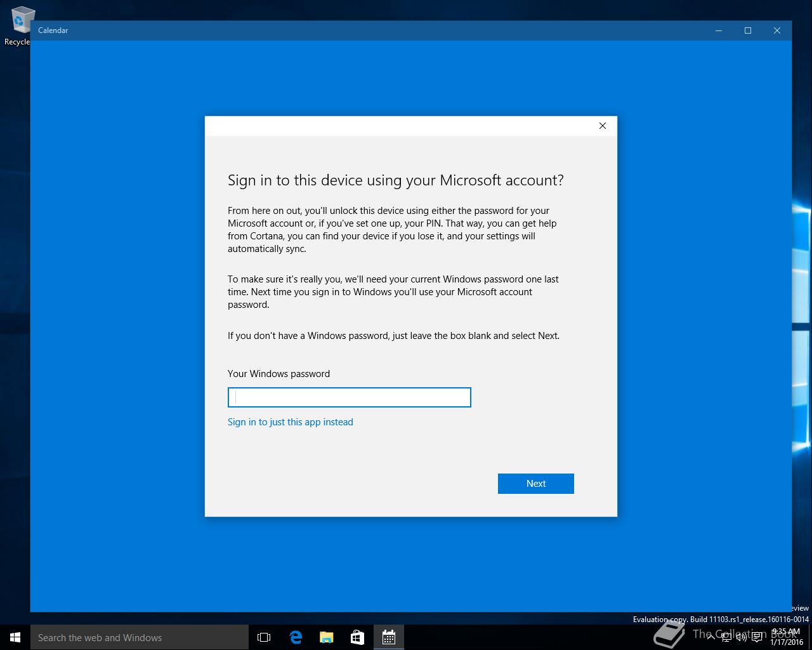Choose Sign in to just this app instead
Viewport: 812px width, 650px height.
pos(291,422)
